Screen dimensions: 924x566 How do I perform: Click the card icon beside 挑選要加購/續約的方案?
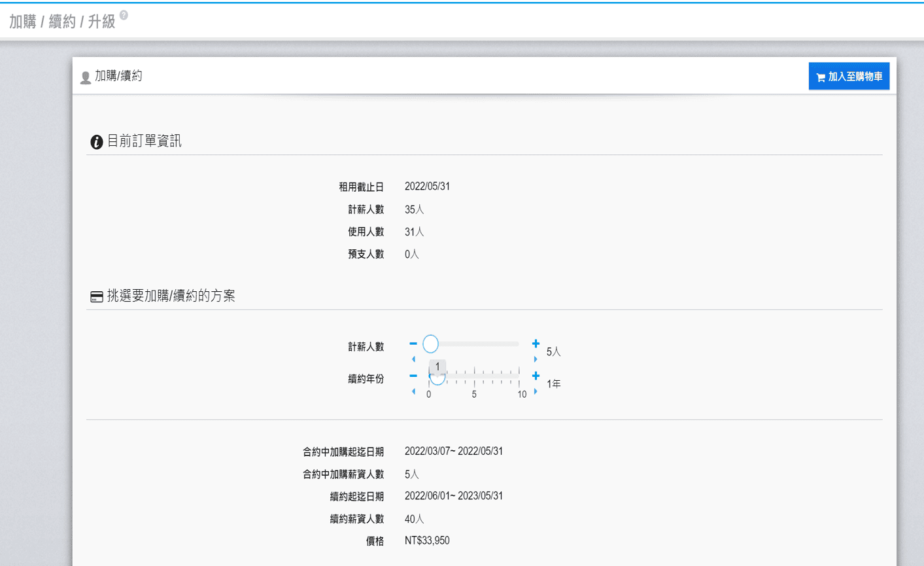[x=97, y=297]
